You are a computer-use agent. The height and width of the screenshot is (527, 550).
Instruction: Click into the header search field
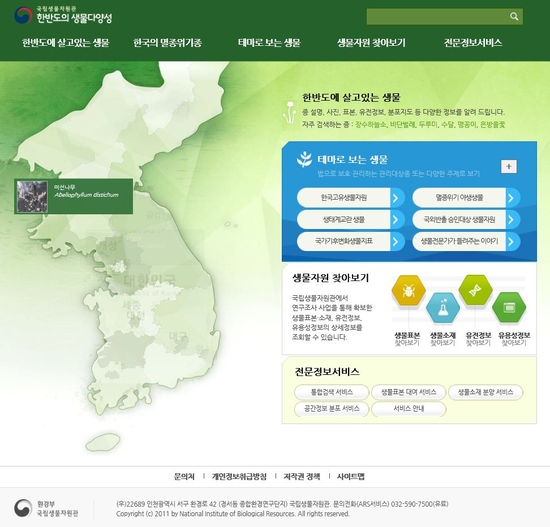437,16
